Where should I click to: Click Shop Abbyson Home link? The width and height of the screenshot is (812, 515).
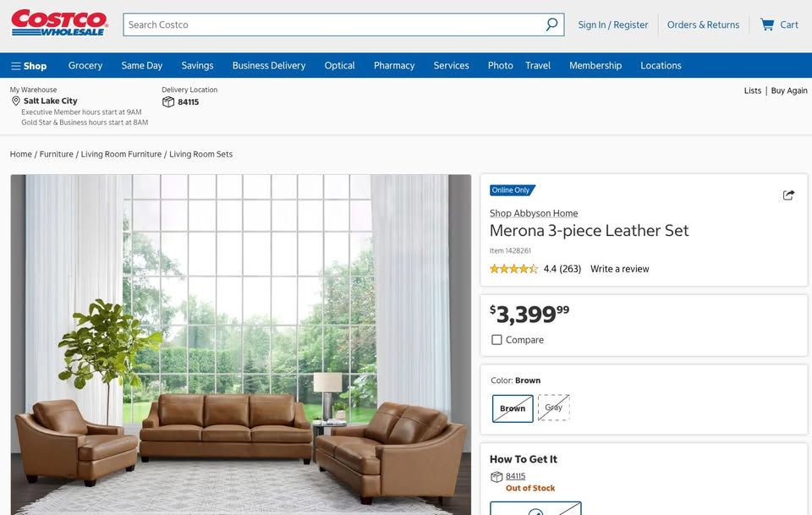[534, 213]
